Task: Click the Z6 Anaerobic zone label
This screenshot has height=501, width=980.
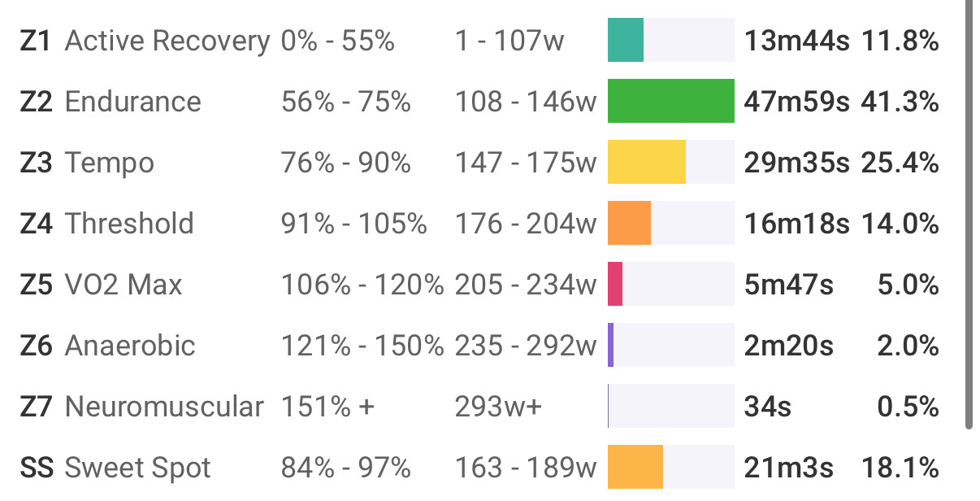Action: pos(107,346)
